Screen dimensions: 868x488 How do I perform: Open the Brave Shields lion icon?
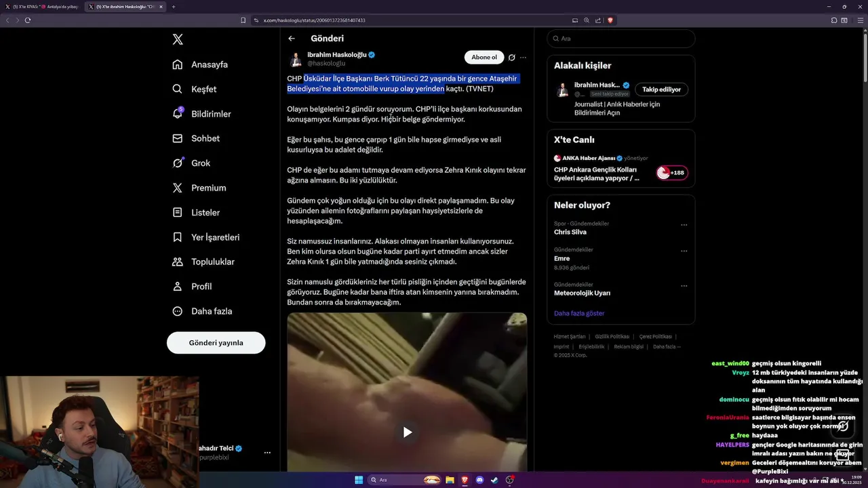click(610, 20)
